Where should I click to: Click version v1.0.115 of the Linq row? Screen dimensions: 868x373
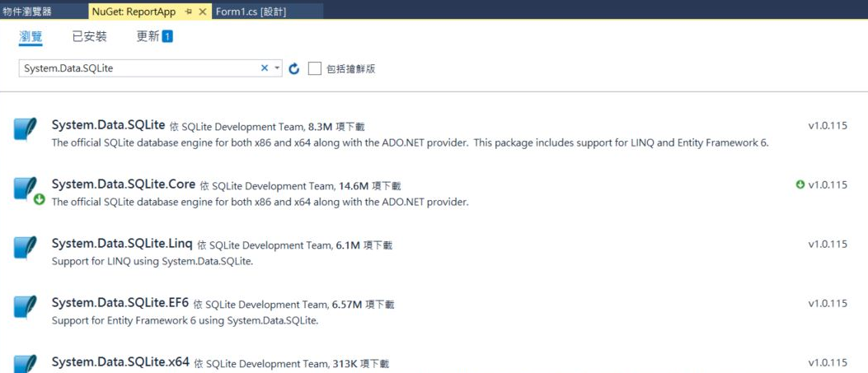[828, 244]
